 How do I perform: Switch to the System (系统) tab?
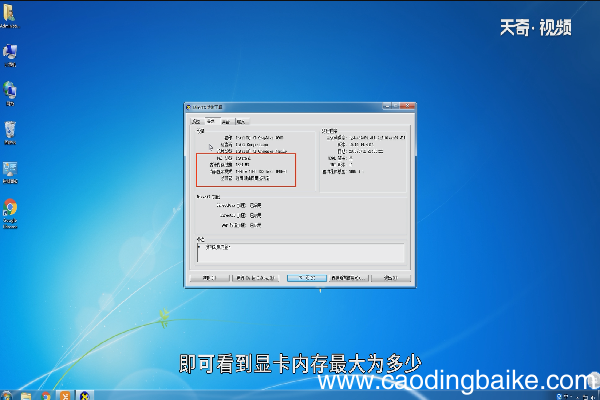coord(196,122)
